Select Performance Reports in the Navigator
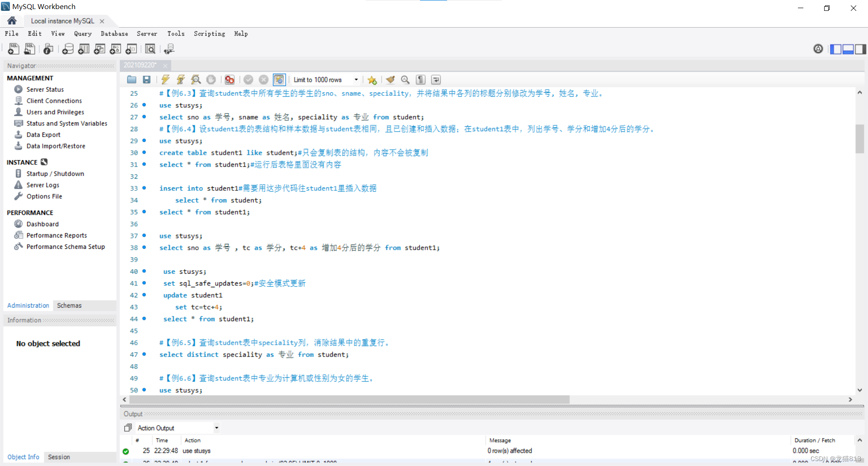The width and height of the screenshot is (868, 466). 56,235
